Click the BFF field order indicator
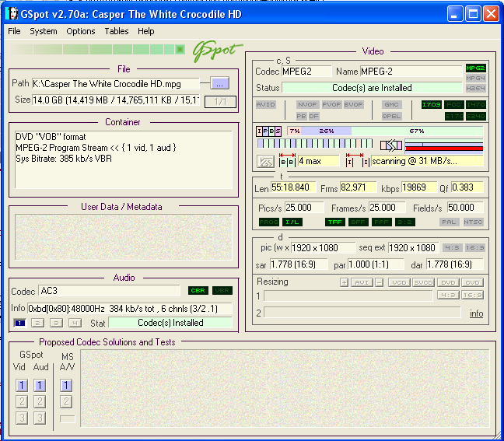504x441 pixels. pos(358,222)
